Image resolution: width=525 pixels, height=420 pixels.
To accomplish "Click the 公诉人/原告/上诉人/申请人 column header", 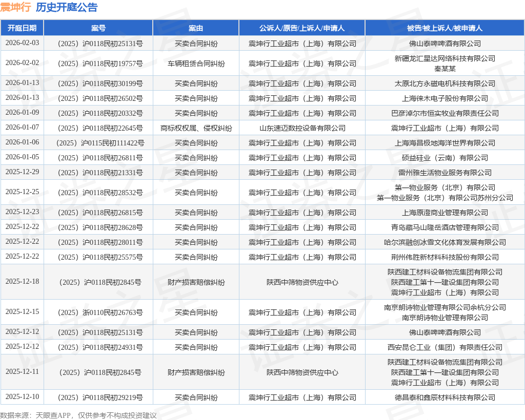I will coord(302,28).
